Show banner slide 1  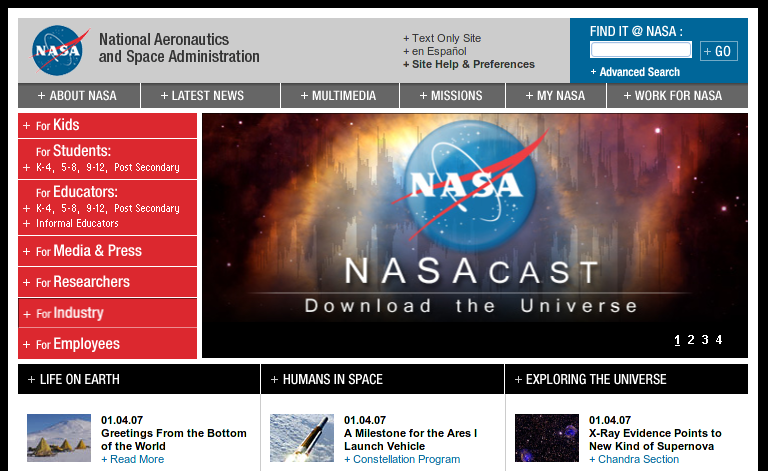pyautogui.click(x=677, y=340)
